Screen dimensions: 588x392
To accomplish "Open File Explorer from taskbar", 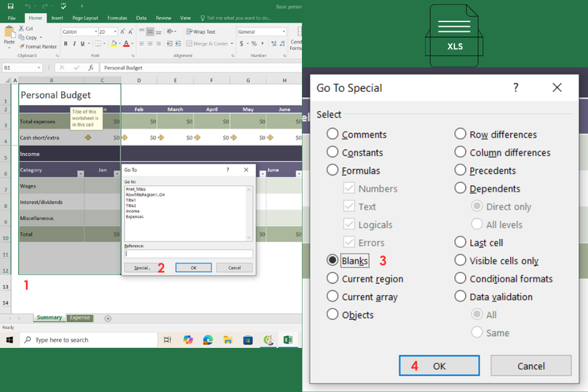I will [x=228, y=340].
